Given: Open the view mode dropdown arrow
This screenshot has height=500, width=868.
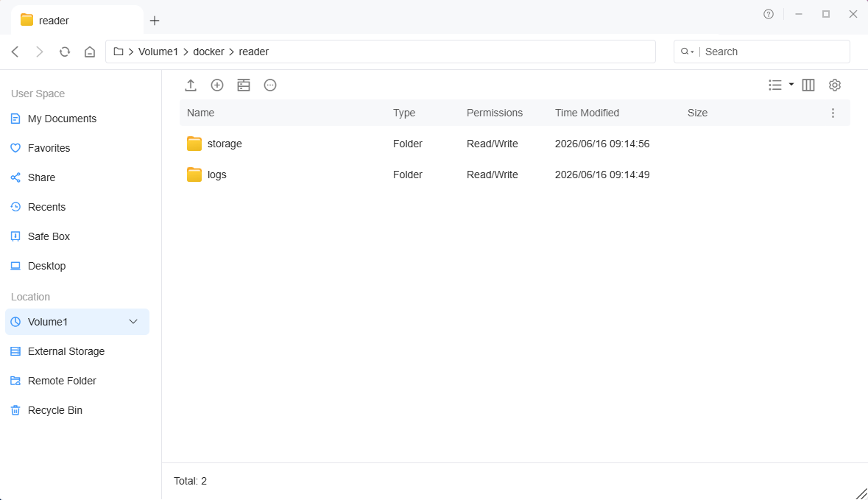Looking at the screenshot, I should click(x=791, y=84).
